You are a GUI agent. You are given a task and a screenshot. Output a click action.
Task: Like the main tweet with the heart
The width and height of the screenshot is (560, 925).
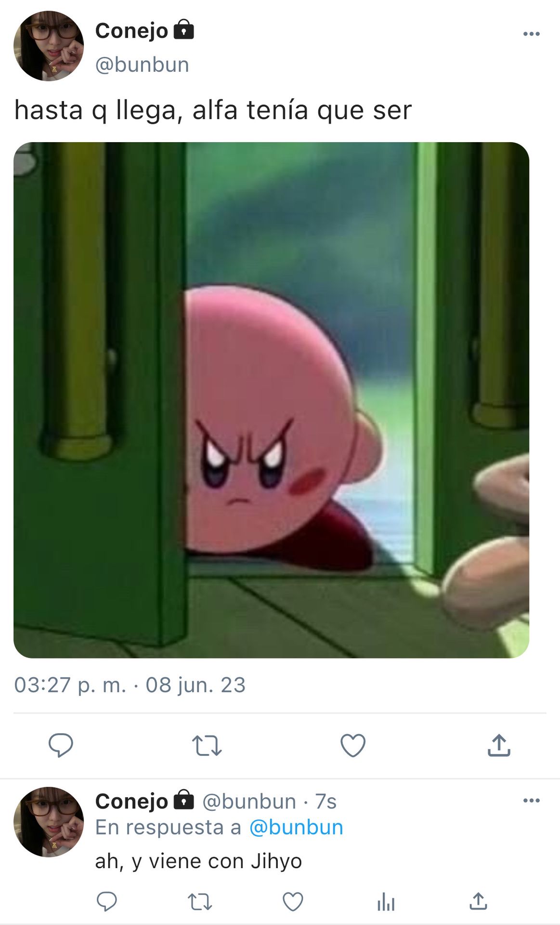[x=353, y=745]
